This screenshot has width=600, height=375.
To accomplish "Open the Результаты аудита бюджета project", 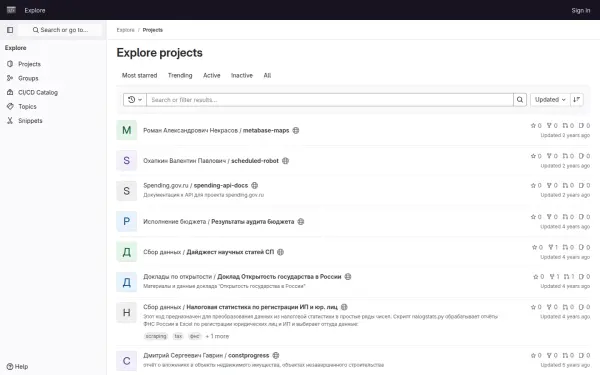I will point(253,222).
